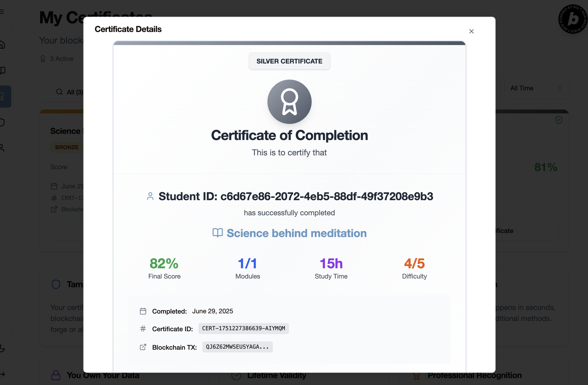Click the Bolt badge in top corner
This screenshot has height=385, width=588.
point(573,19)
